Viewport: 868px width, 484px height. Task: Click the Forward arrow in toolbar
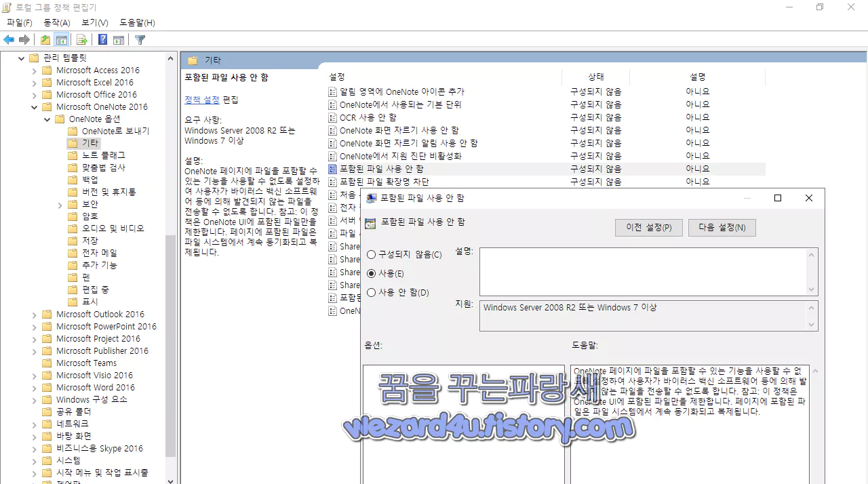click(24, 40)
